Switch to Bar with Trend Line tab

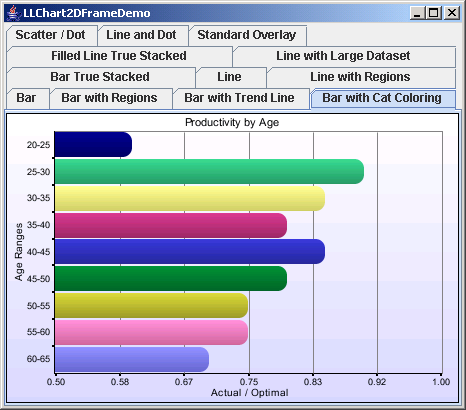(241, 98)
